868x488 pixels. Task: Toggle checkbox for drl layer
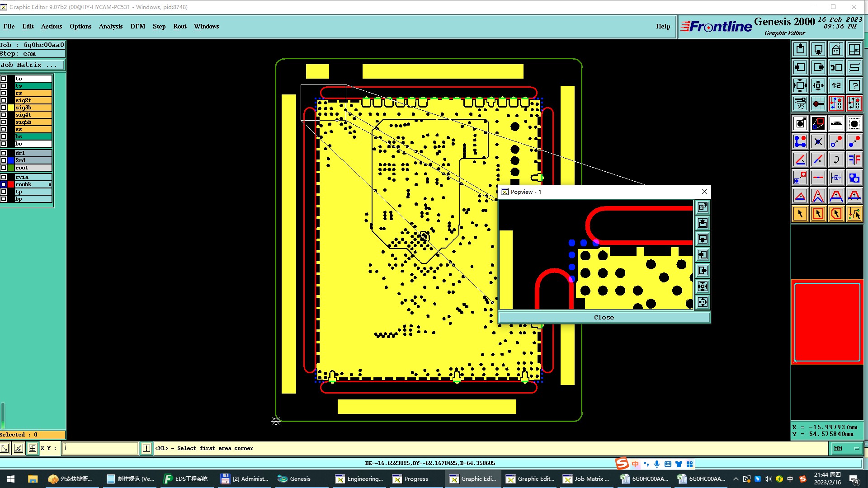click(x=4, y=153)
